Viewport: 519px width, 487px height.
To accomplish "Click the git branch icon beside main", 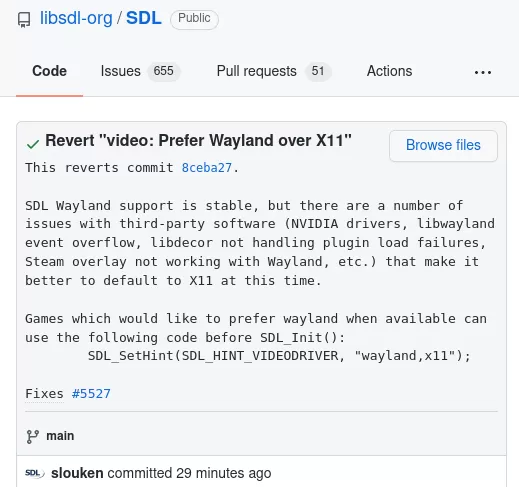I will pos(32,437).
